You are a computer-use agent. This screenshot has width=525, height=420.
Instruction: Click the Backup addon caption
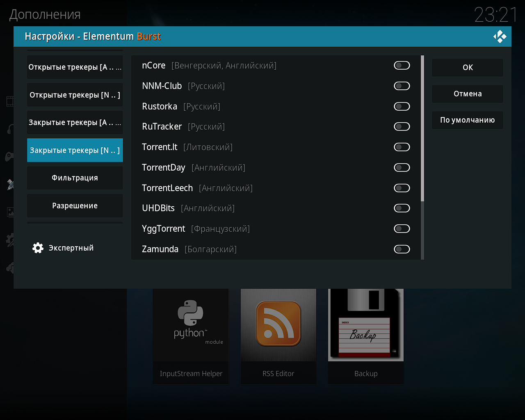point(366,374)
